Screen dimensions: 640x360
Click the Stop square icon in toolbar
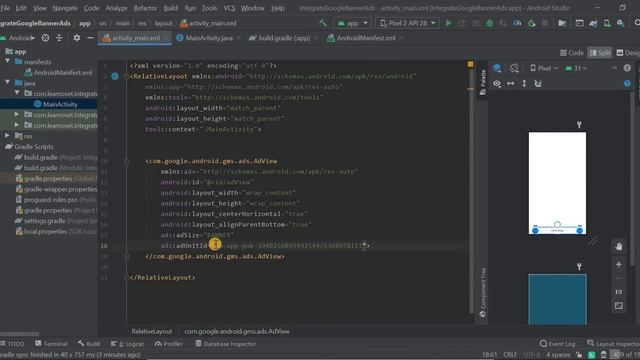pos(544,23)
